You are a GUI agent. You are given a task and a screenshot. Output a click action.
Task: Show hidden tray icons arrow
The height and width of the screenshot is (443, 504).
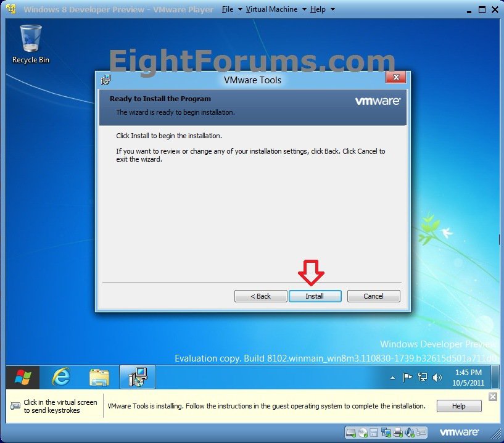point(392,378)
